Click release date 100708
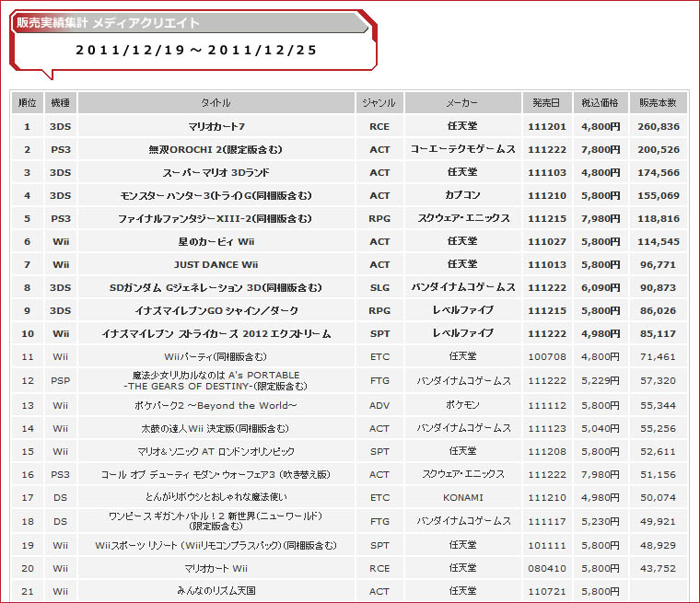 (x=547, y=356)
